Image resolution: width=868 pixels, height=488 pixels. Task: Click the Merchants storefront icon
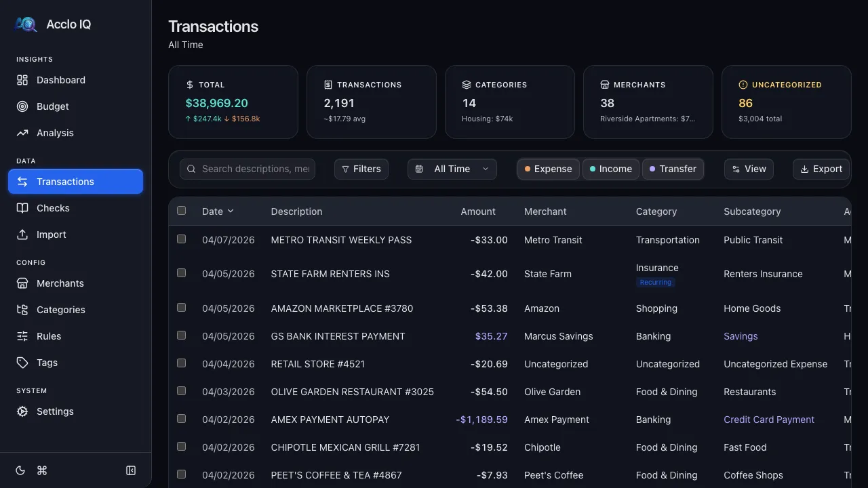[22, 283]
